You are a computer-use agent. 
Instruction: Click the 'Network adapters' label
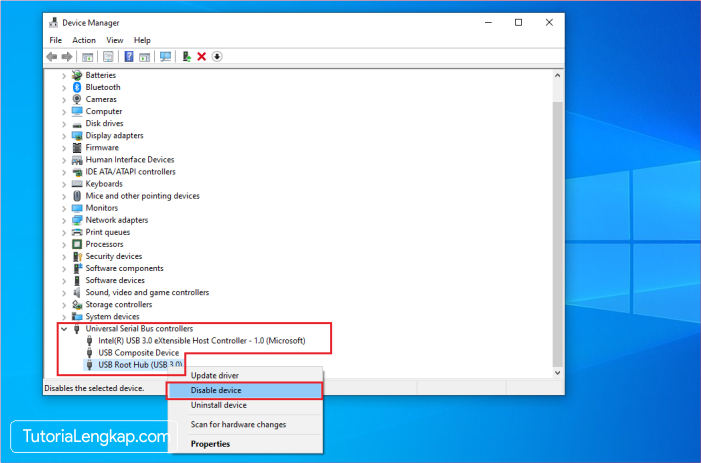pos(117,220)
